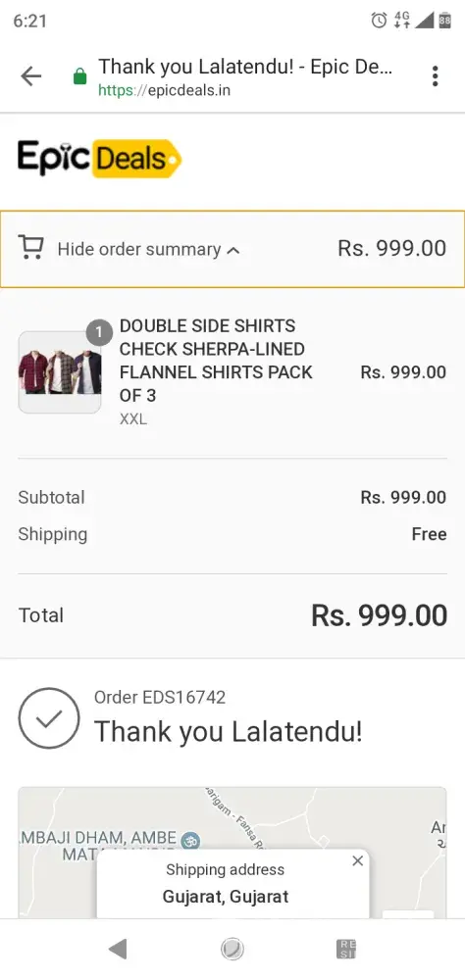Tap the Hide order summary text
465x980 pixels.
coord(139,249)
